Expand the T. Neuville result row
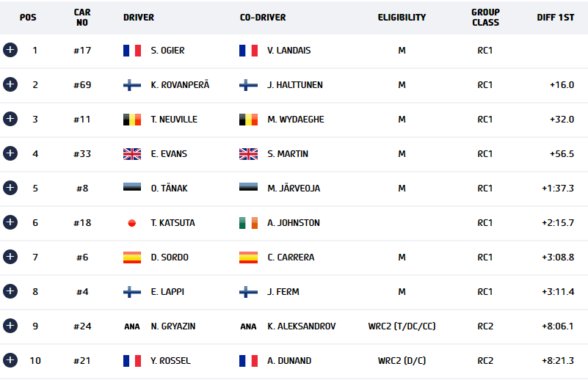The width and height of the screenshot is (588, 380). click(10, 119)
